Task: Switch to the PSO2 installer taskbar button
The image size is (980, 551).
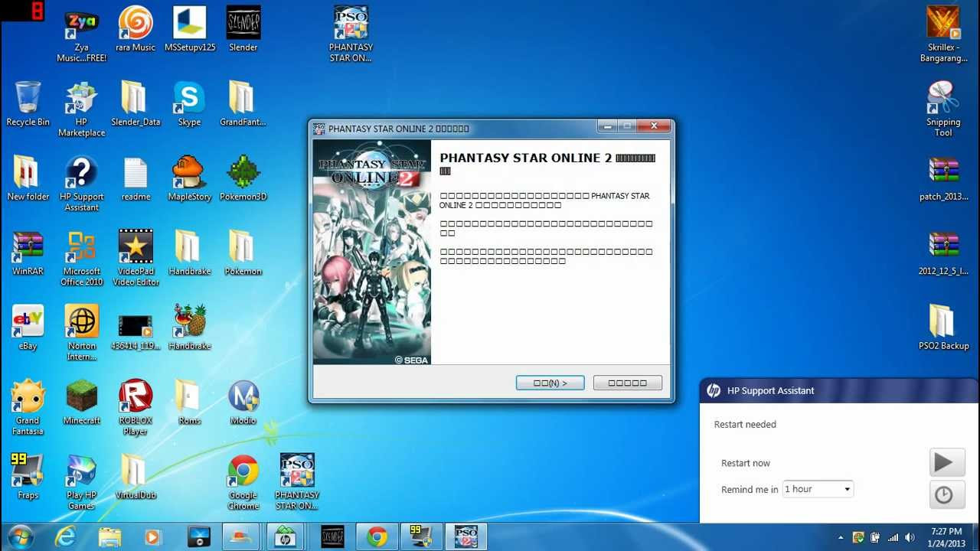Action: click(466, 537)
